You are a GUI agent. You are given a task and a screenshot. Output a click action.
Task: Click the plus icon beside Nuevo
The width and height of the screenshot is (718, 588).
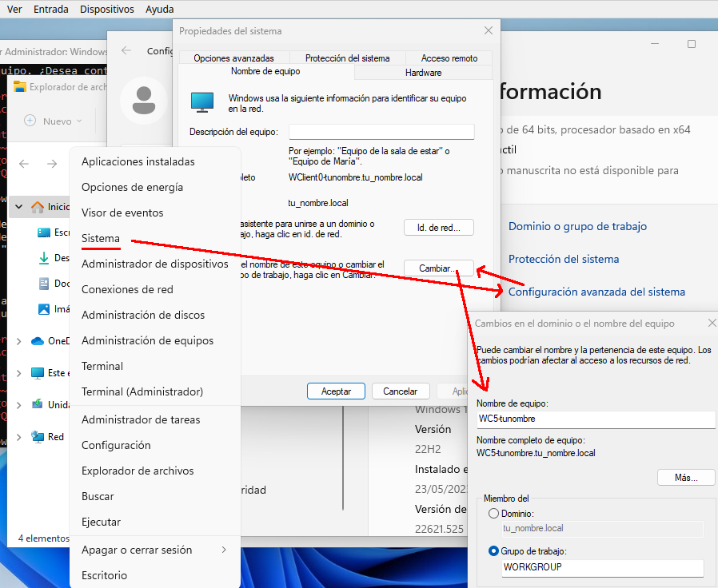[30, 121]
